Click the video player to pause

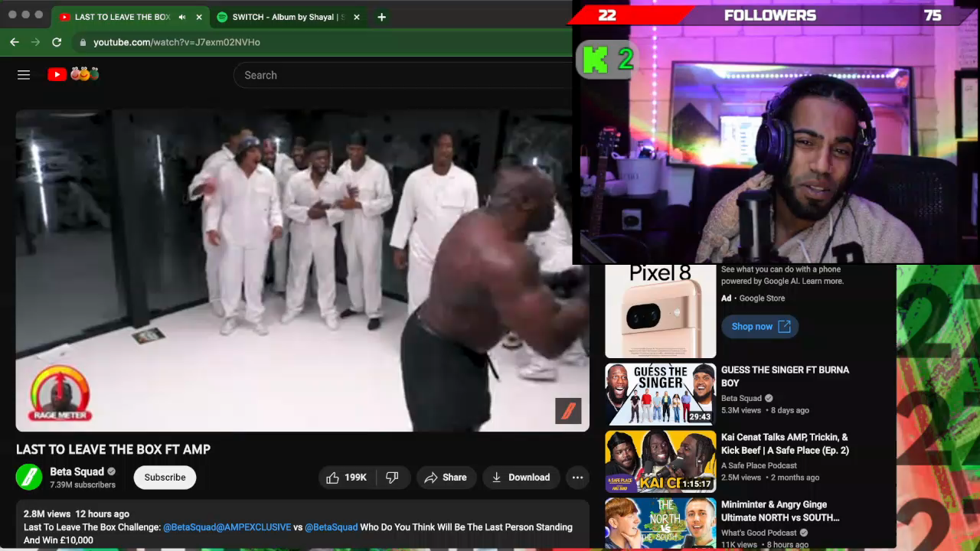point(302,270)
